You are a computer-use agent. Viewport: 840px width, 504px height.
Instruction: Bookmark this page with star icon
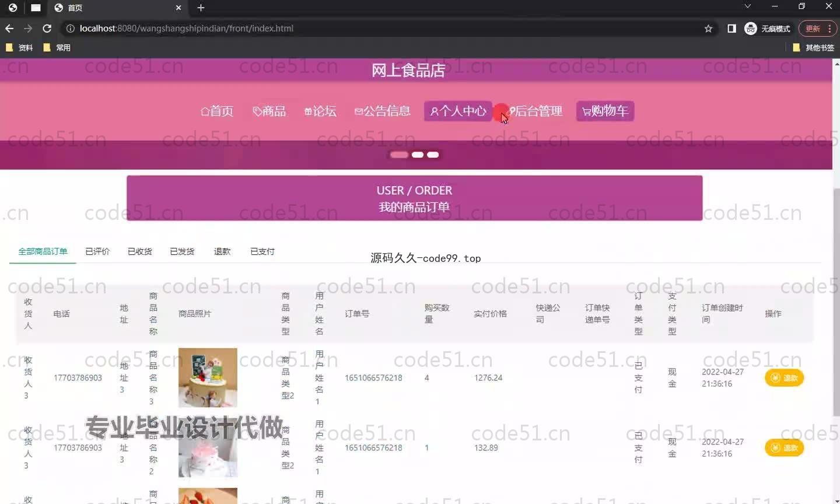[x=708, y=28]
